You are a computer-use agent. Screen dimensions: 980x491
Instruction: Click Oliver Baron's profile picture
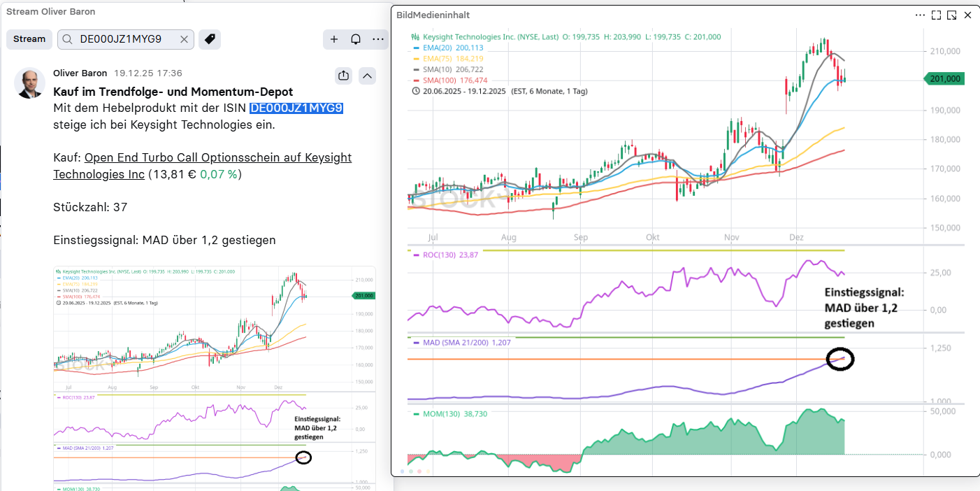click(29, 83)
